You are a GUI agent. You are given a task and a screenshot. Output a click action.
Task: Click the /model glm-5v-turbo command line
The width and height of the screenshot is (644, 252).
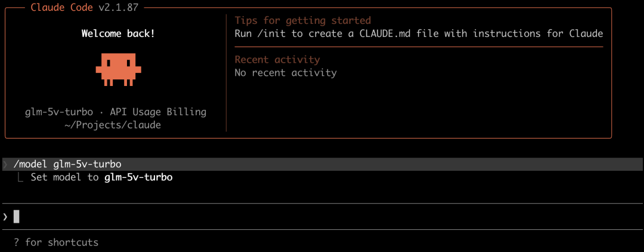point(67,164)
